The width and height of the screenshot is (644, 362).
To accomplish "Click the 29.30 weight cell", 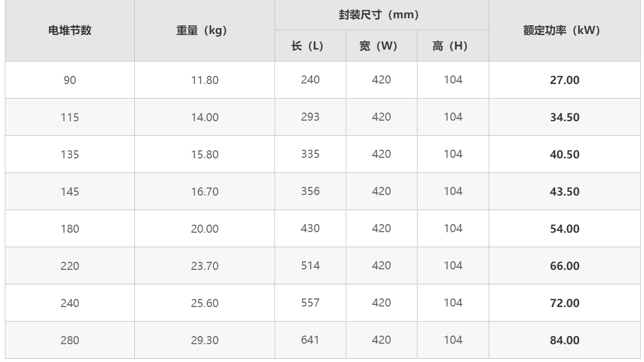I will pyautogui.click(x=204, y=340).
